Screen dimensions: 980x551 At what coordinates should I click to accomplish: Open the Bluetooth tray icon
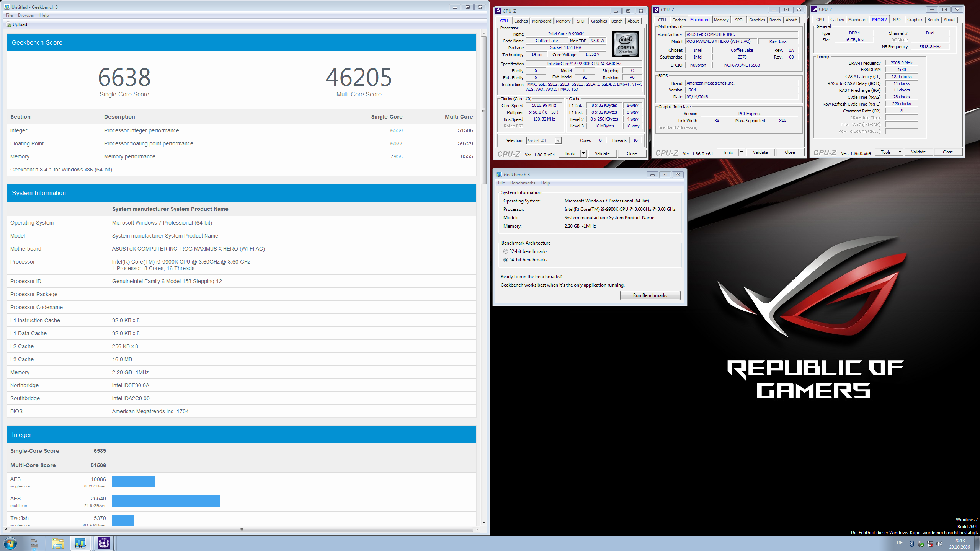pos(911,544)
